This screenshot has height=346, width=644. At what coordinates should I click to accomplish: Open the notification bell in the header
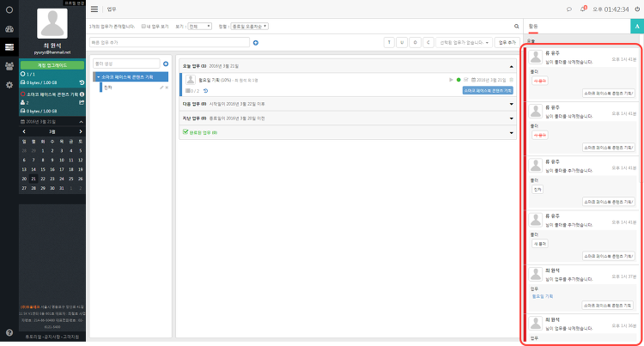[x=583, y=9]
